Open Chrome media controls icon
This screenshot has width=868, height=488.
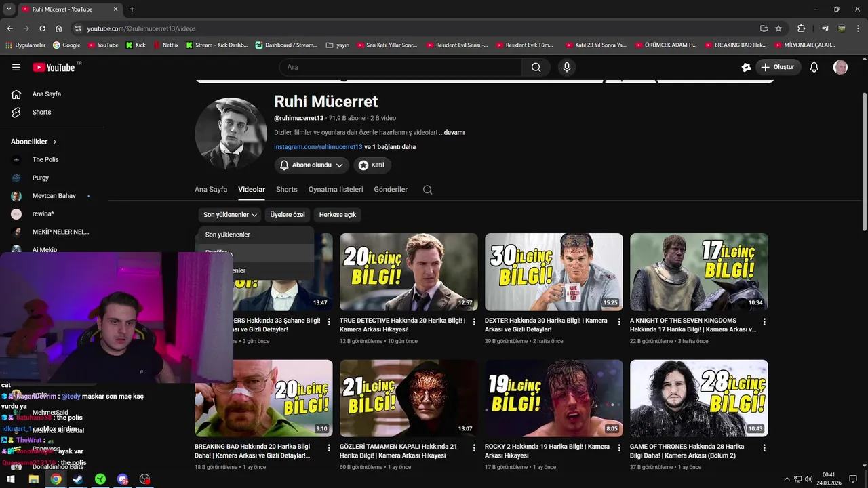click(x=825, y=28)
